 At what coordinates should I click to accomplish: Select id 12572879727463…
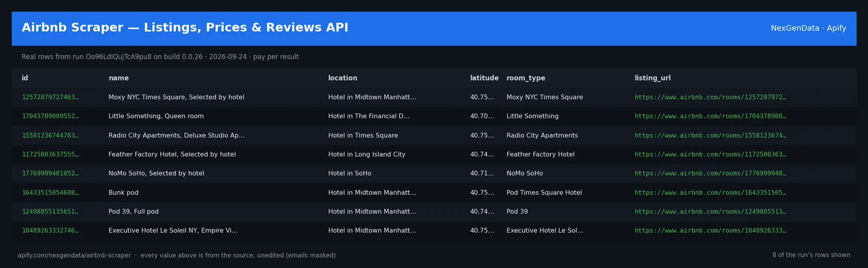tap(50, 97)
